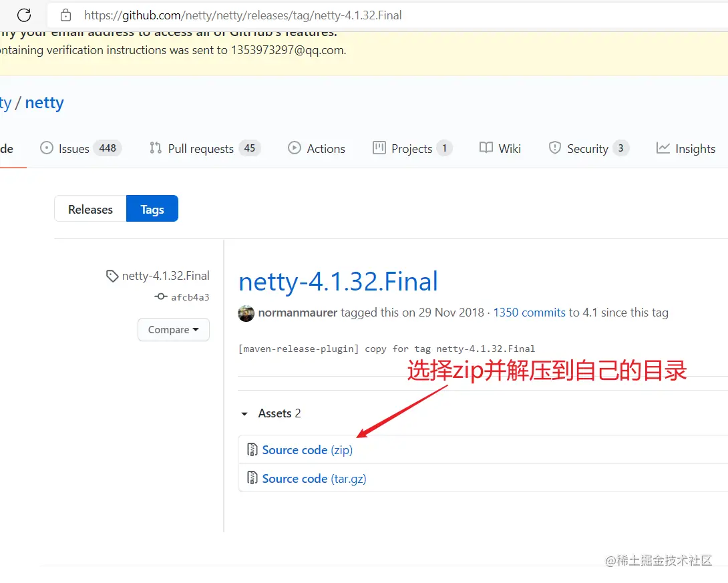728x583 pixels.
Task: Click the Security shield icon
Action: [554, 148]
